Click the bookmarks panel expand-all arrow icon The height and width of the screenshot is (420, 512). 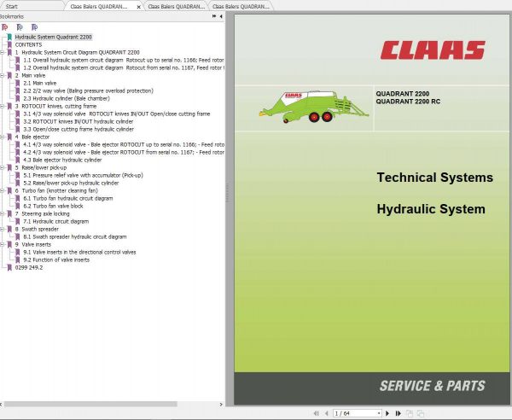(214, 16)
